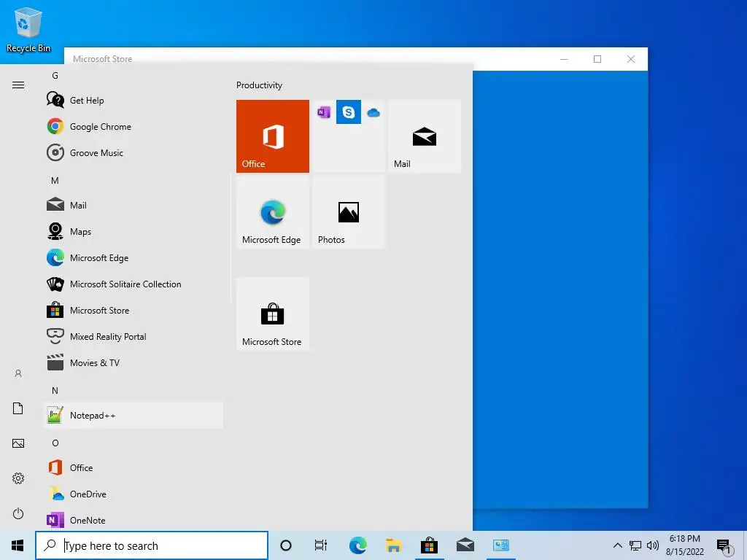The width and height of the screenshot is (747, 560).
Task: Open the small OneNote tile in Productivity
Action: [x=324, y=112]
